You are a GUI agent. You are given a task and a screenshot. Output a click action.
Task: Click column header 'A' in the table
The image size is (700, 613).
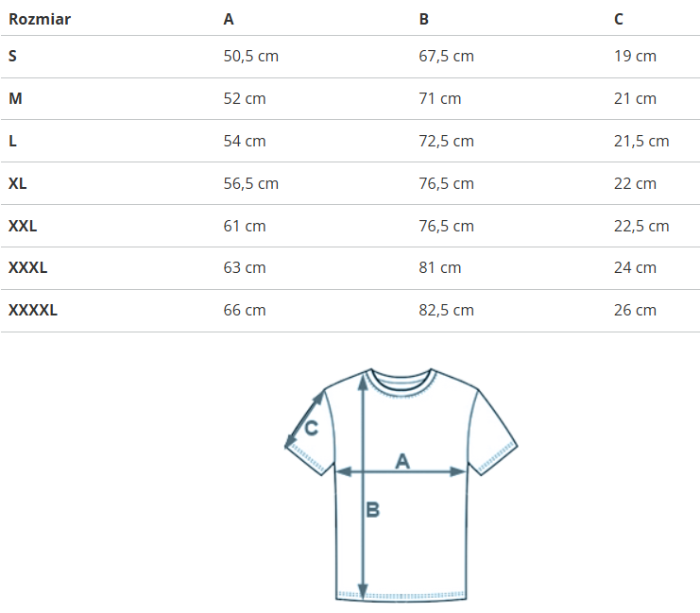[x=229, y=19]
